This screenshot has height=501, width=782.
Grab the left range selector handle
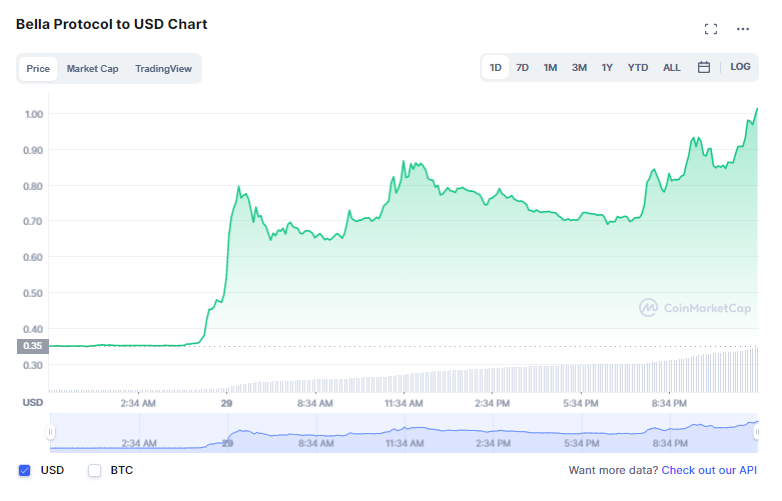(x=50, y=432)
